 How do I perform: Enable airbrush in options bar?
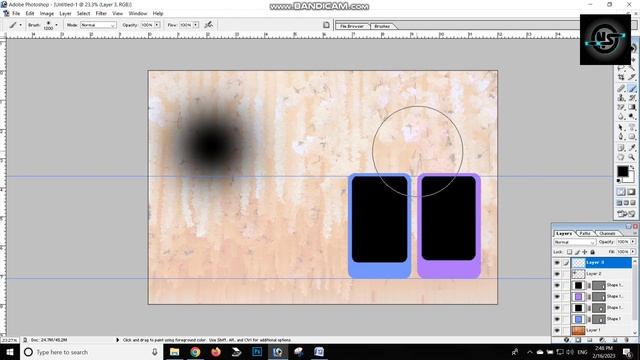(x=209, y=25)
